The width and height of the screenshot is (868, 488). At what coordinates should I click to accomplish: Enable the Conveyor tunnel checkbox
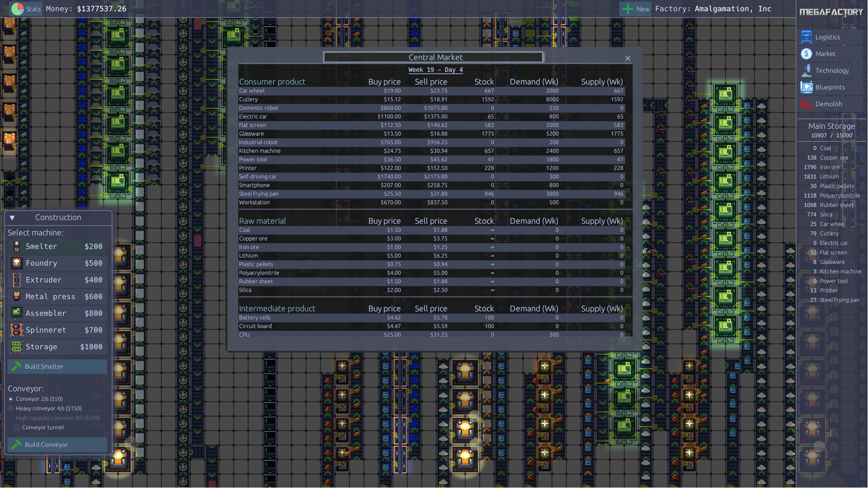click(x=17, y=427)
